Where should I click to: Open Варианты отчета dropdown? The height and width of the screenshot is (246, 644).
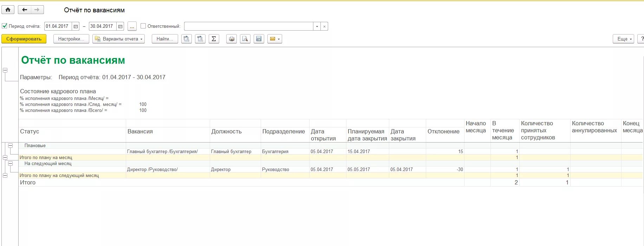click(x=119, y=39)
